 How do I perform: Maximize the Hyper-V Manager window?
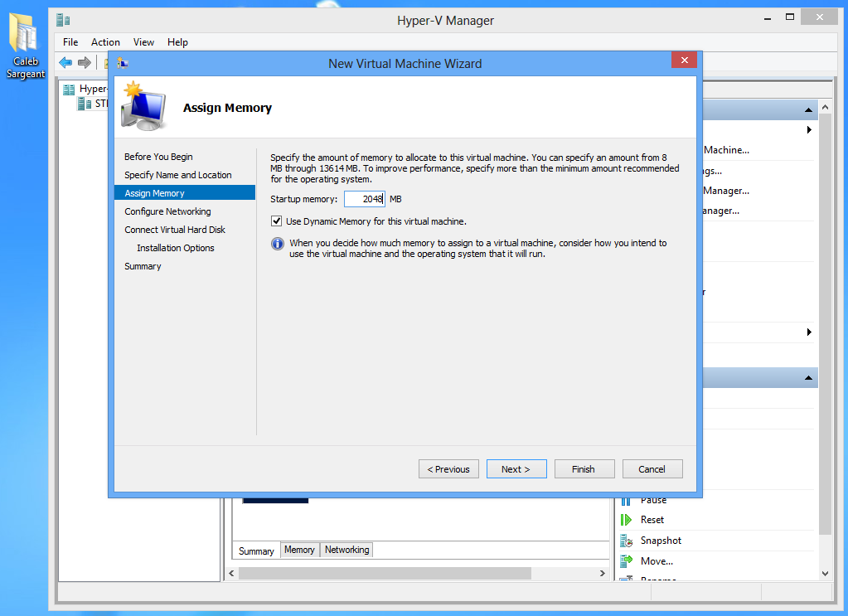[x=790, y=17]
